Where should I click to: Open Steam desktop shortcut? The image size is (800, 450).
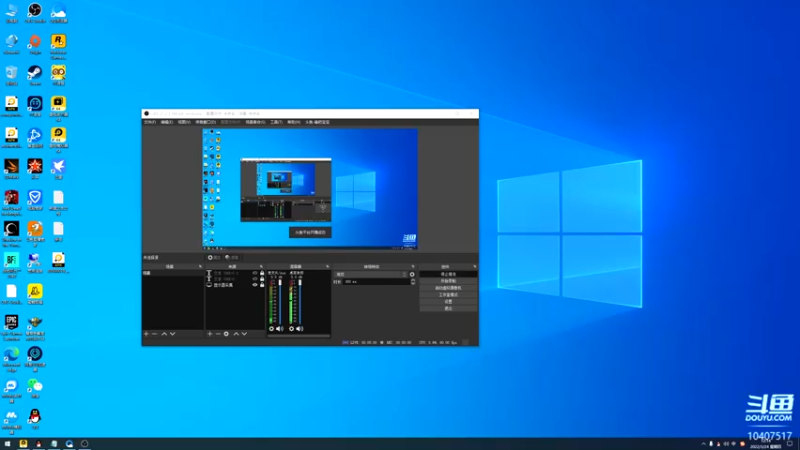pyautogui.click(x=35, y=76)
